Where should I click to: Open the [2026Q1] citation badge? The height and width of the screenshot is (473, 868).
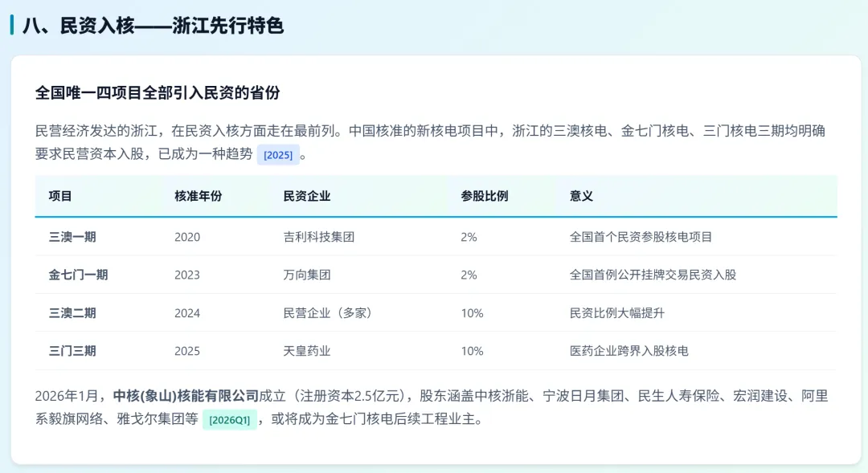point(230,420)
